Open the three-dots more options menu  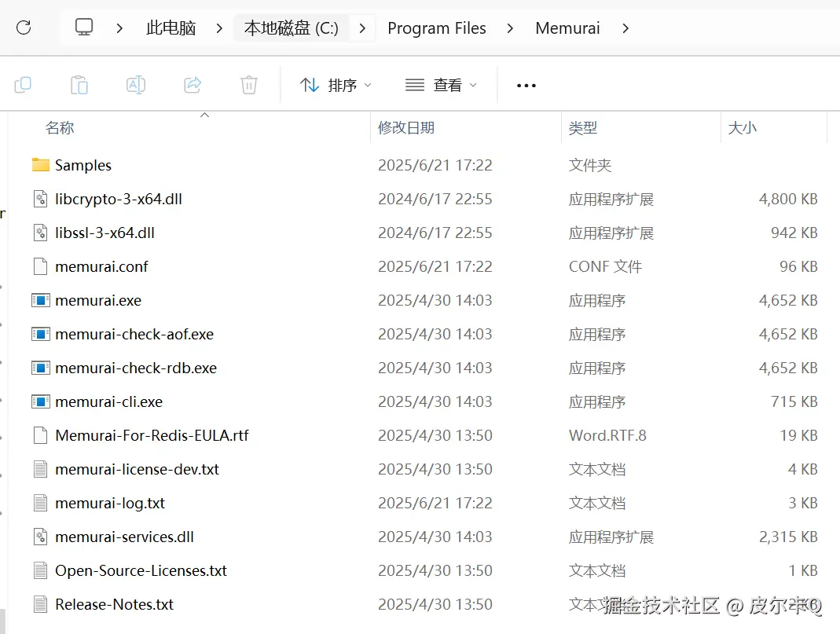point(526,85)
